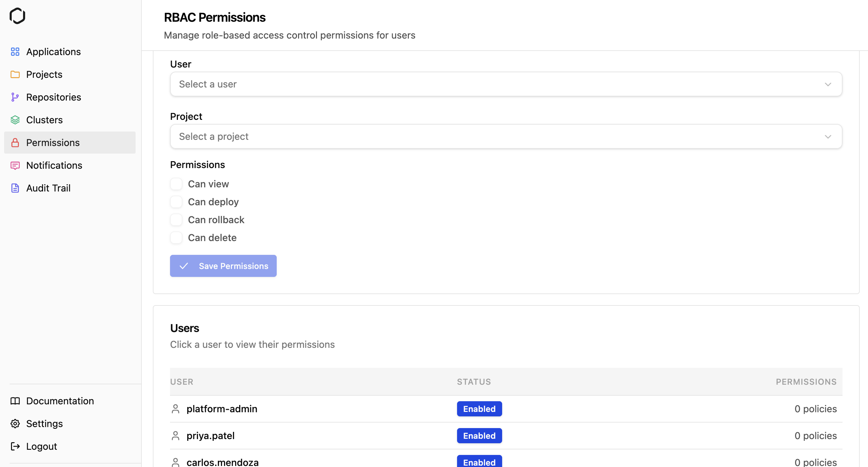Click the Projects folder icon
Viewport: 868px width, 467px height.
15,74
